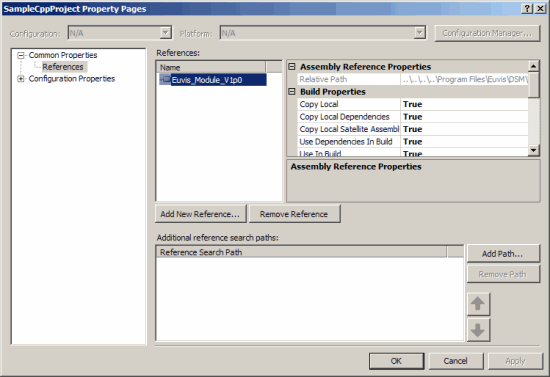Select Copy Local Satellite Assemblies row
The width and height of the screenshot is (550, 377).
pyautogui.click(x=413, y=129)
